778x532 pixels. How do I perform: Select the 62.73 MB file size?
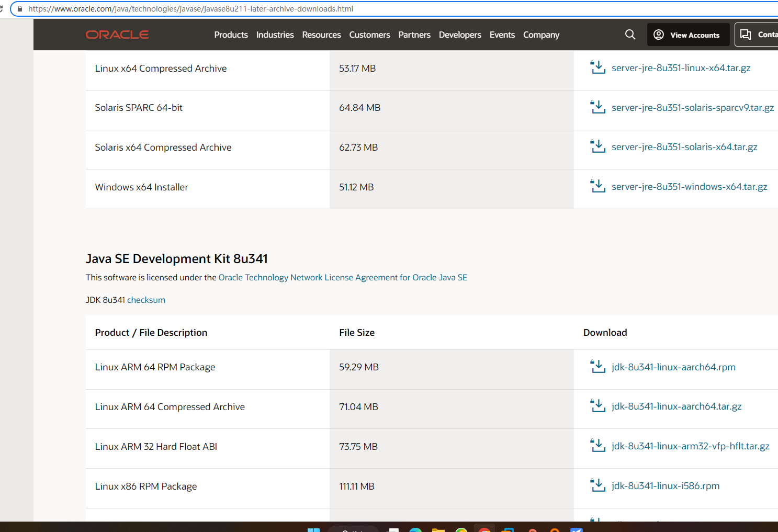point(358,148)
